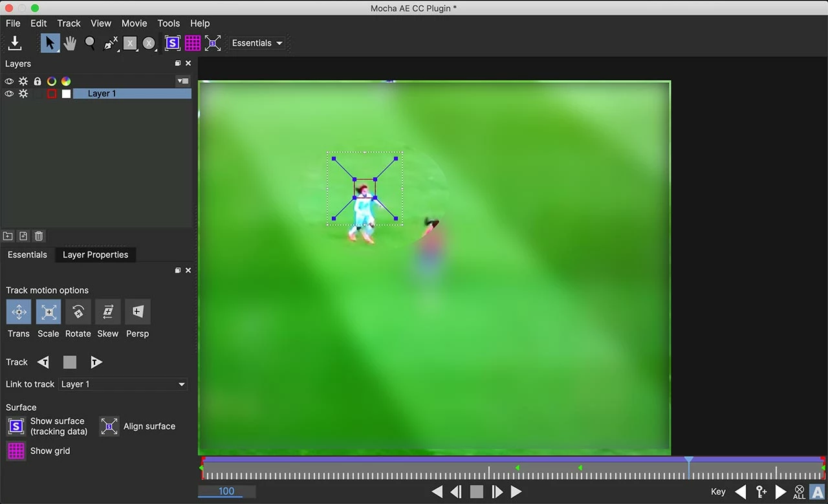Toggle Rotate track motion option
828x504 pixels.
click(x=78, y=312)
